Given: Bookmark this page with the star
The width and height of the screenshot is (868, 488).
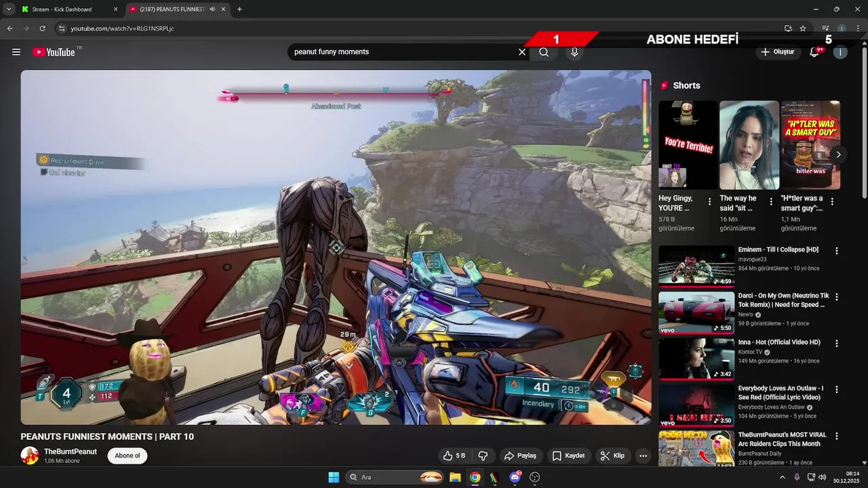Looking at the screenshot, I should coord(803,28).
